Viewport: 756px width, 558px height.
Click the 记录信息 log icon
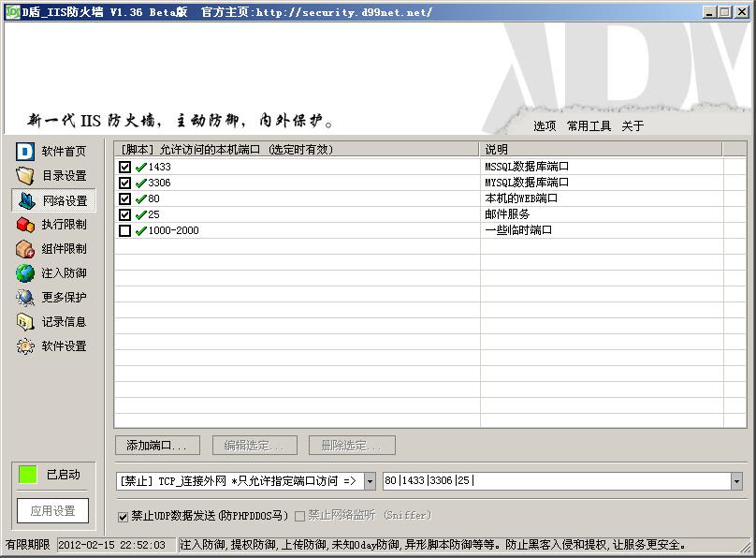pos(25,322)
